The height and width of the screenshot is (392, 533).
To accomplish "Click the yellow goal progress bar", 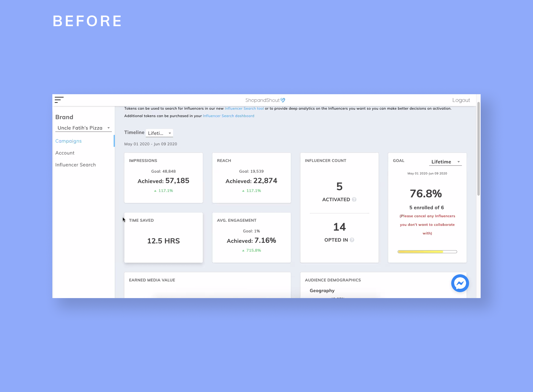I will [427, 252].
